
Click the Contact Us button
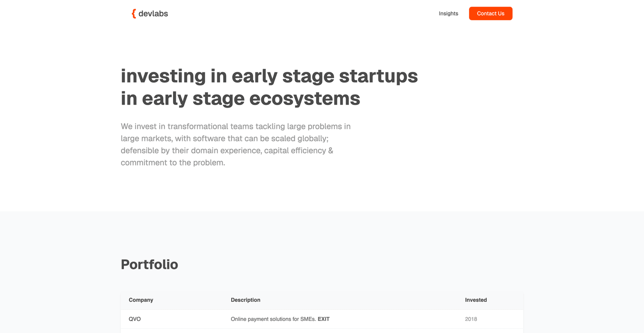(491, 13)
